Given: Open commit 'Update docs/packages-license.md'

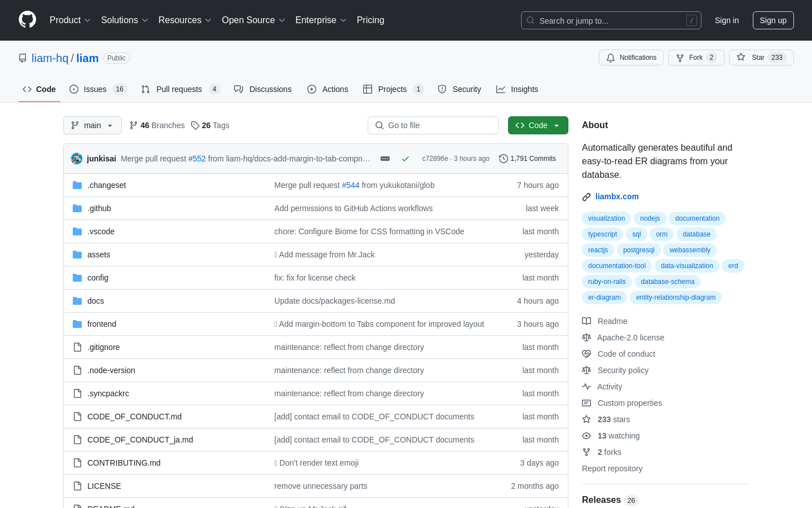Looking at the screenshot, I should (334, 301).
